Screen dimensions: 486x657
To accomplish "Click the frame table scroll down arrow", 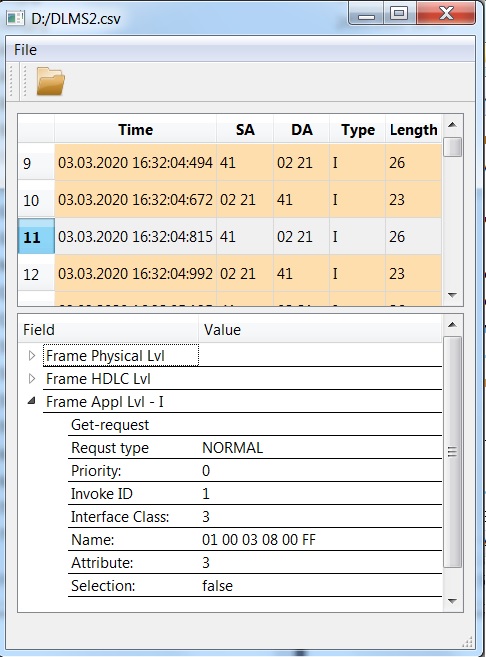I will [452, 295].
